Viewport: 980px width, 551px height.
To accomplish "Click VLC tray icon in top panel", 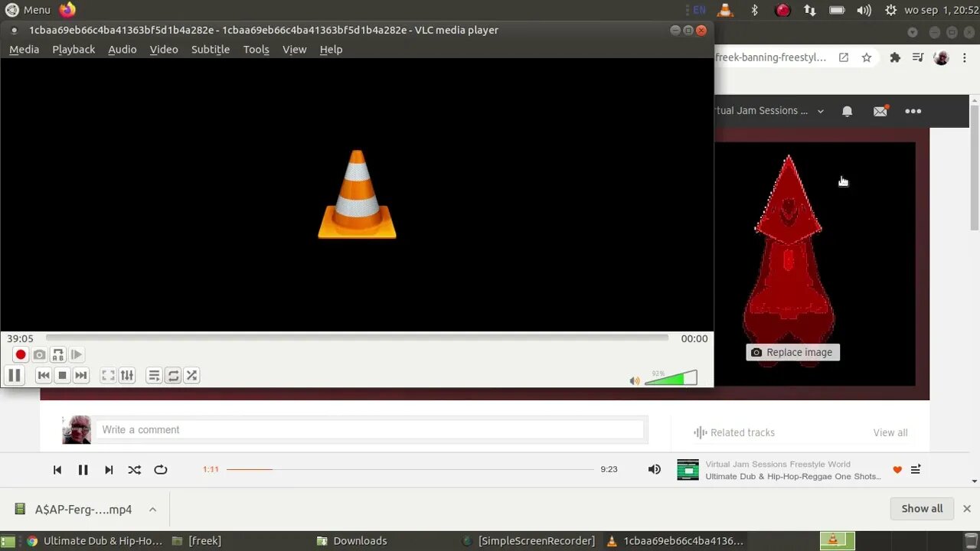I will 725,10.
